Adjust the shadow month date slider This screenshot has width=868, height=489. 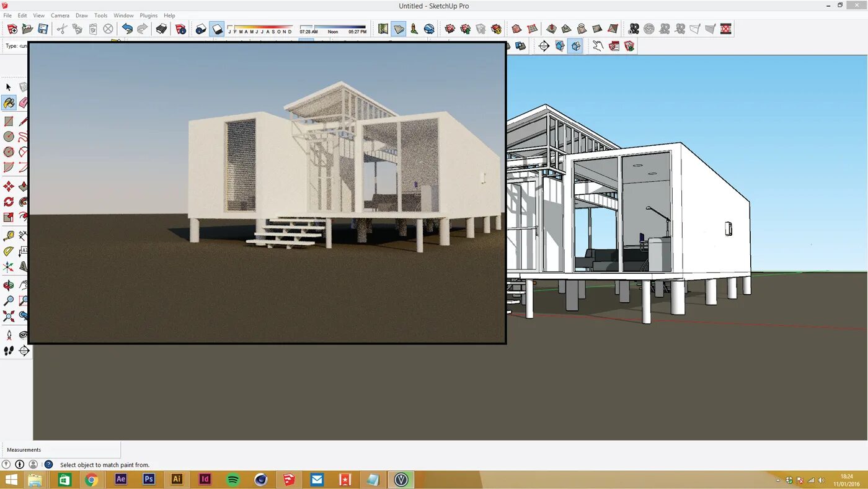[260, 29]
